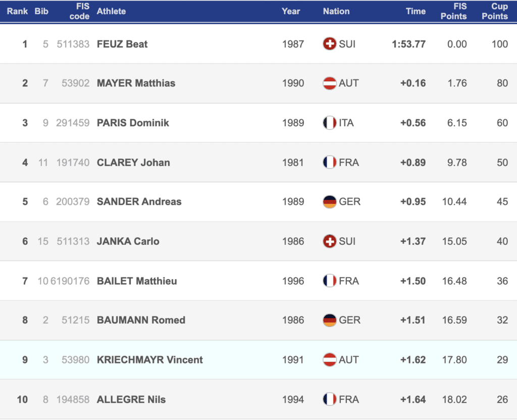
Task: Sort results by Rank column header
Action: [x=17, y=11]
